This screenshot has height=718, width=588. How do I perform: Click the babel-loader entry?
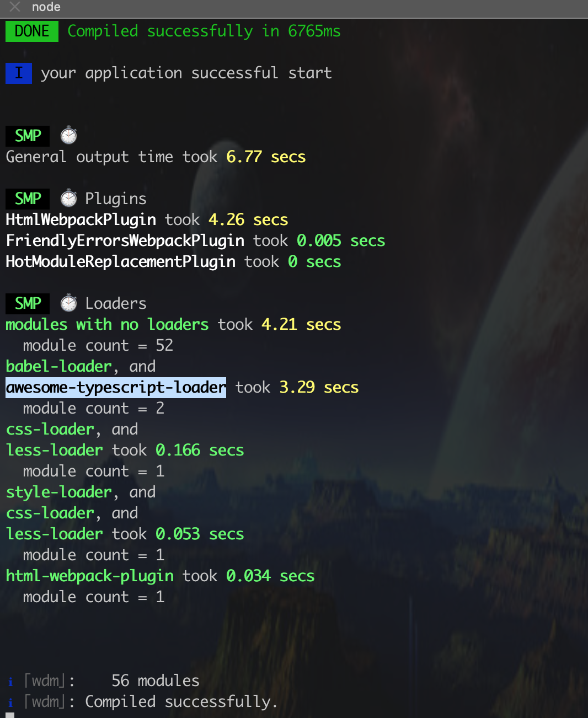(x=59, y=366)
